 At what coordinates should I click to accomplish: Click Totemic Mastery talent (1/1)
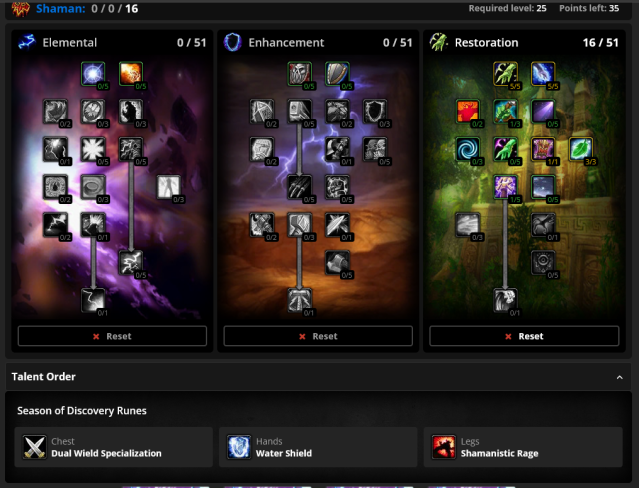pos(543,149)
